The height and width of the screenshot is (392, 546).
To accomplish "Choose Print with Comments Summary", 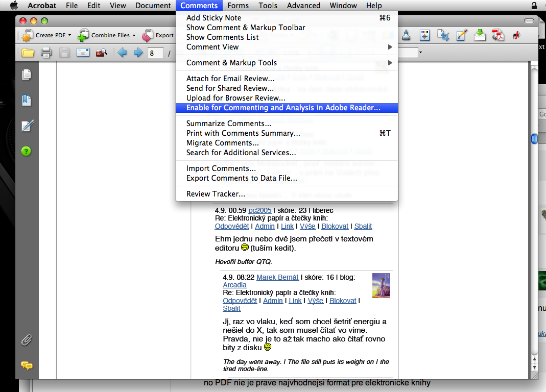I will pyautogui.click(x=287, y=133).
